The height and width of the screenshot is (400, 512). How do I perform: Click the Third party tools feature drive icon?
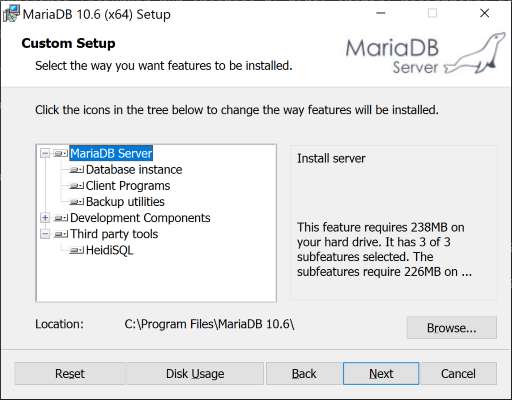(x=61, y=234)
